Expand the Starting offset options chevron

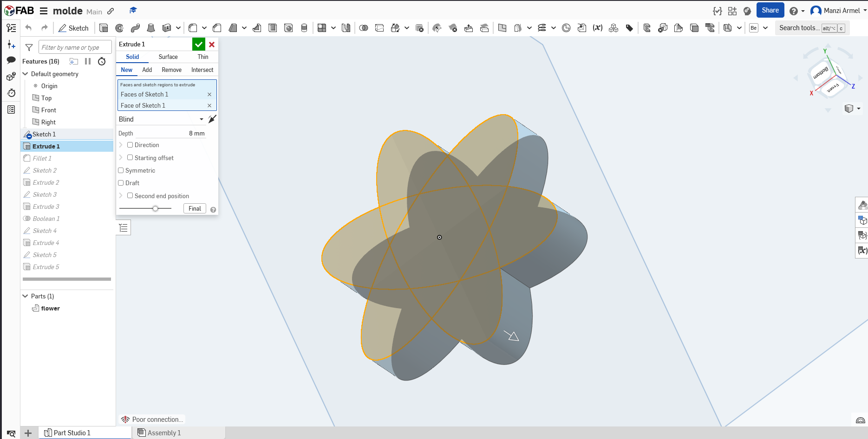pos(121,158)
